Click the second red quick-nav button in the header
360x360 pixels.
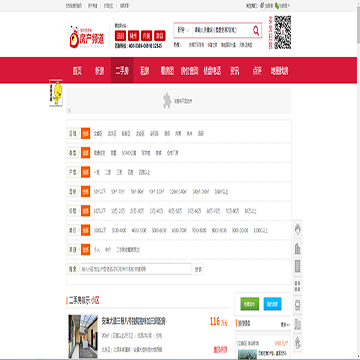[133, 36]
